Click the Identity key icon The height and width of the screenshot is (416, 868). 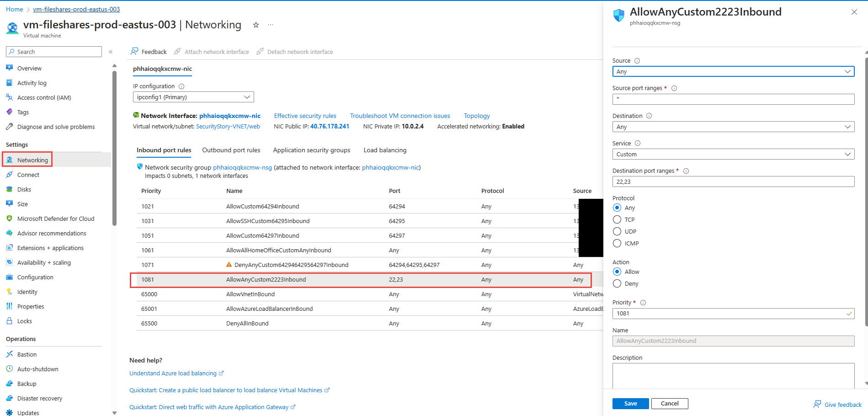click(9, 292)
